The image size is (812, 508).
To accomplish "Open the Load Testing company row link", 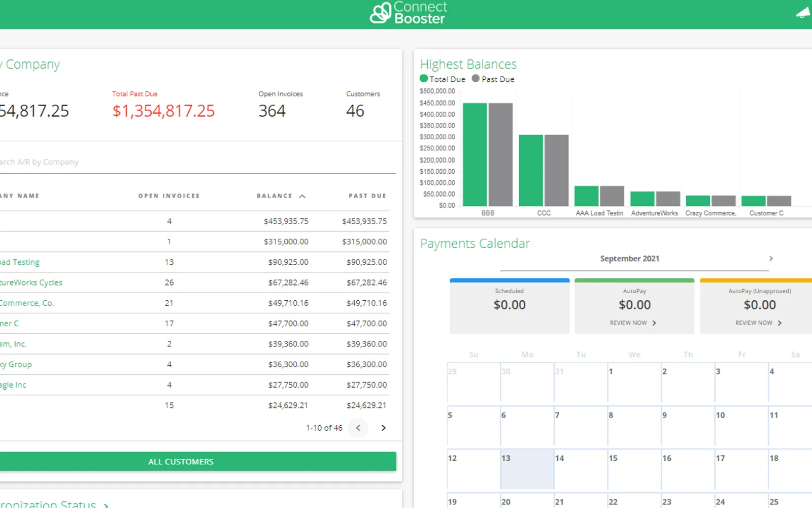I will [20, 262].
